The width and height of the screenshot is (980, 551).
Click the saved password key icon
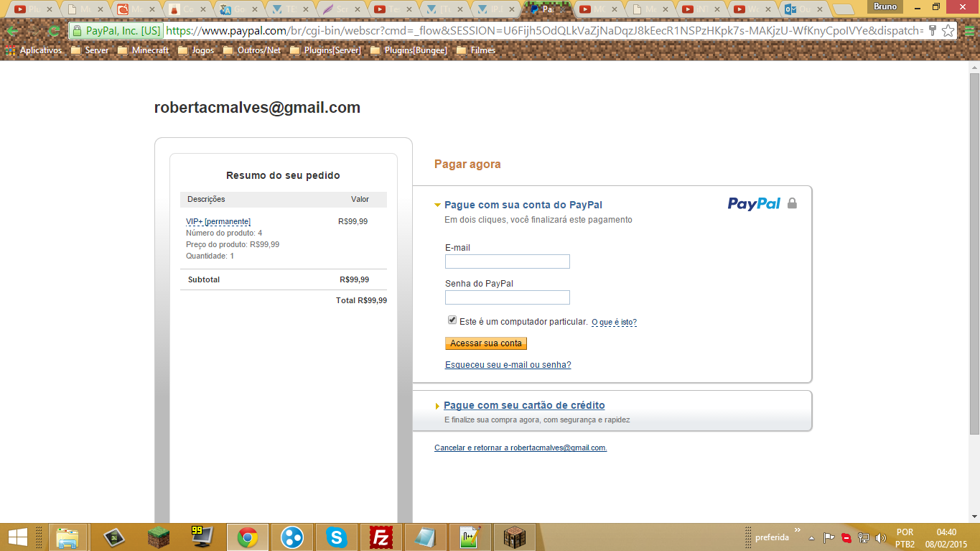932,31
